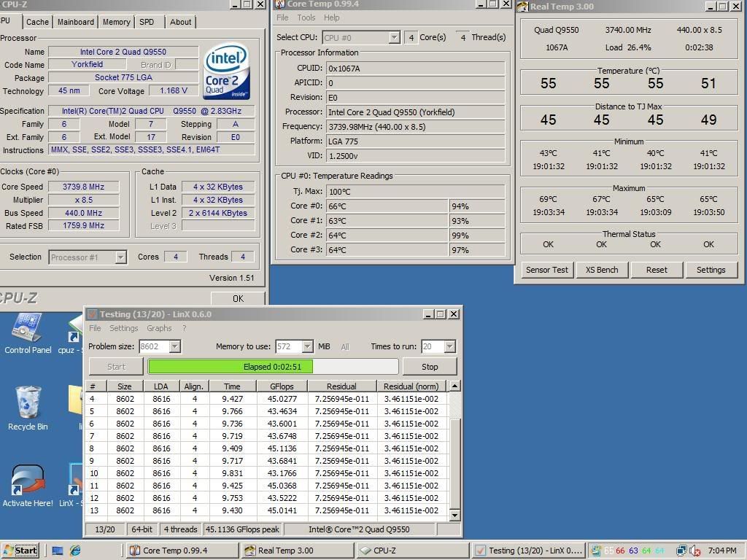Screen dimensions: 747x560
Task: Click XS Bench in Real Temp
Action: click(602, 270)
